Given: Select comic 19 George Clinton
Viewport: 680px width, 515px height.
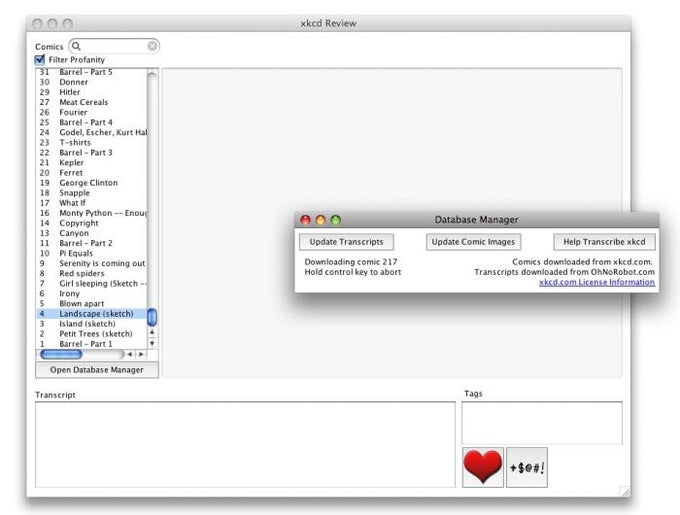Looking at the screenshot, I should 92,183.
